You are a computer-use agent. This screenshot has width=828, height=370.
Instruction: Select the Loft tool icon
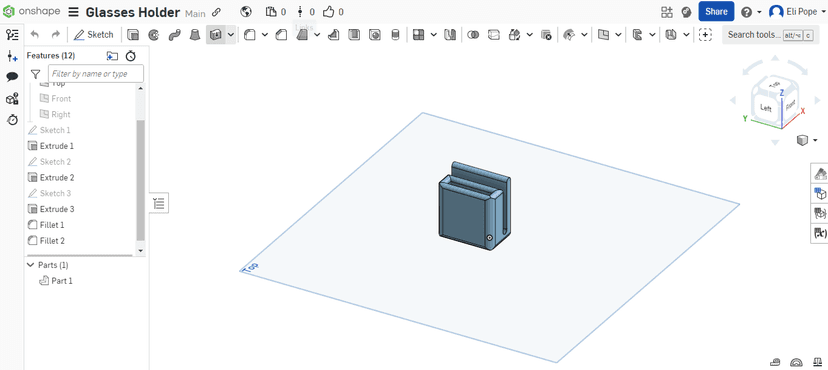coord(195,35)
